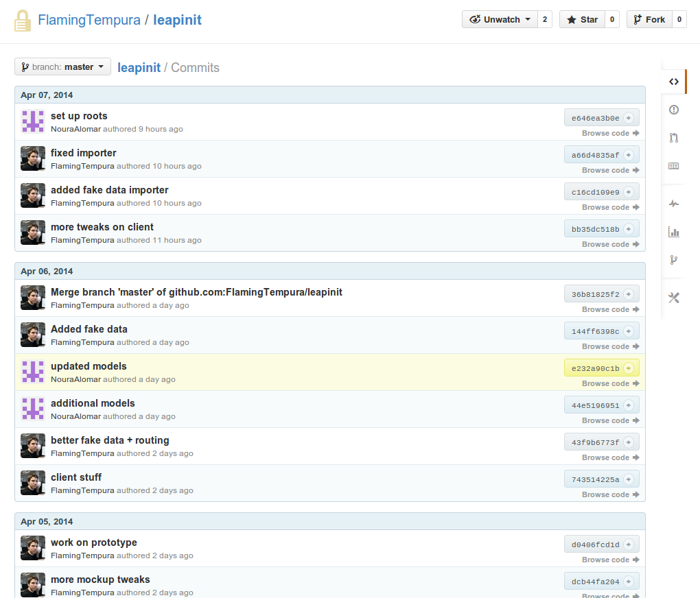
Task: Go to leapinit breadcrumb beside Commits
Action: click(139, 67)
